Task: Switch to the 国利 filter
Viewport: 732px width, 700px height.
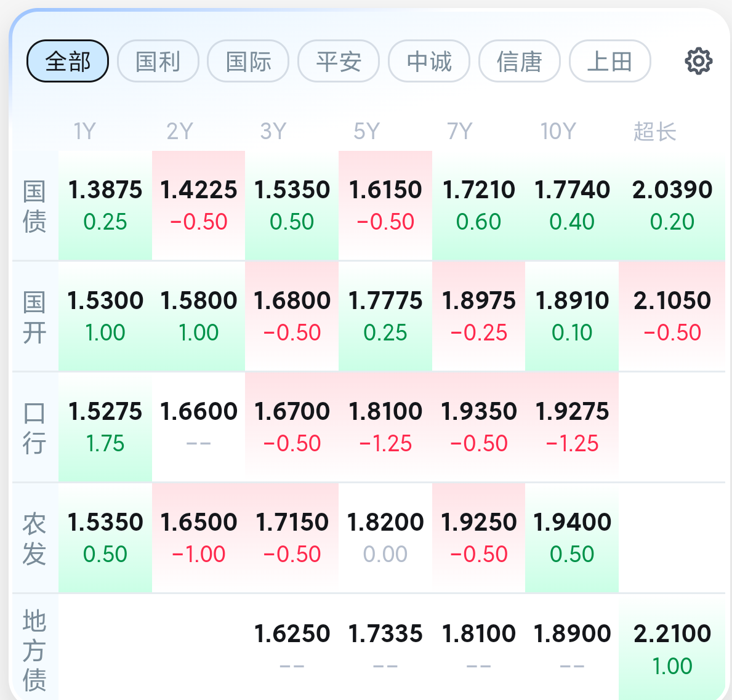Action: 158,61
